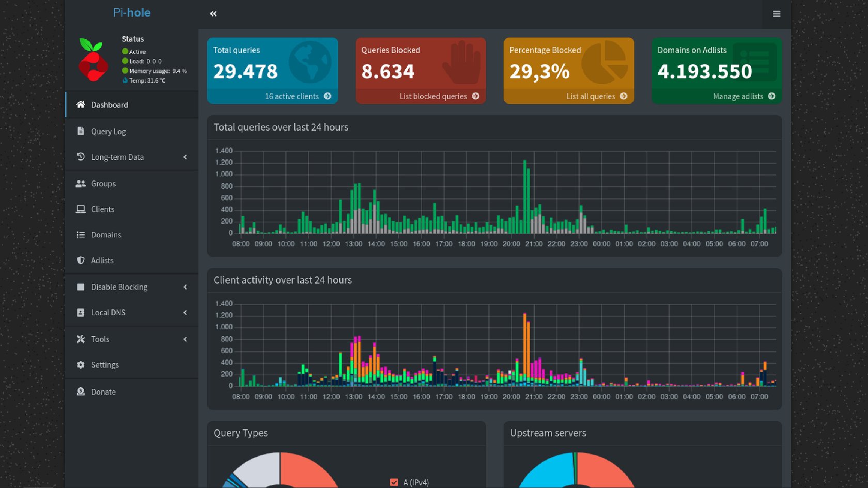Go to the Groups page

[132, 184]
